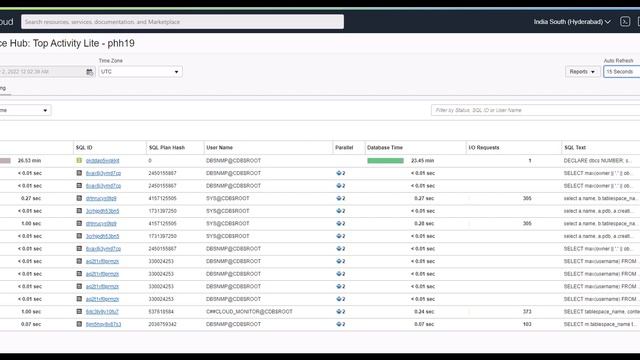Open Auto Refresh 15 Seconds dropdown

tap(622, 72)
